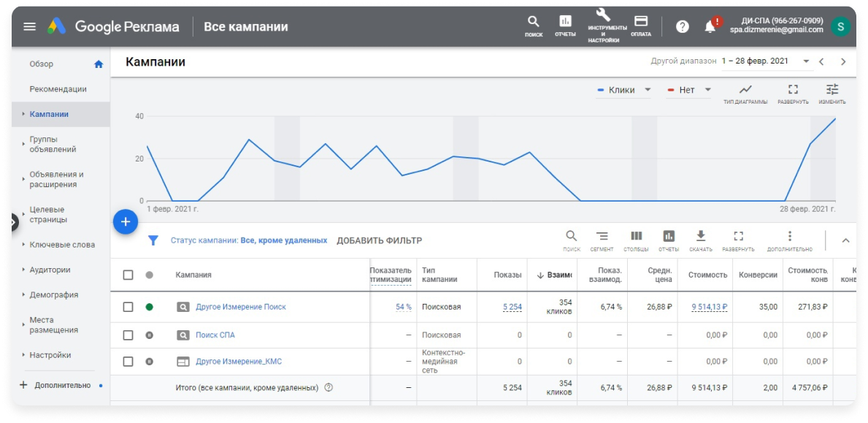Open Обзор in sidebar

42,64
